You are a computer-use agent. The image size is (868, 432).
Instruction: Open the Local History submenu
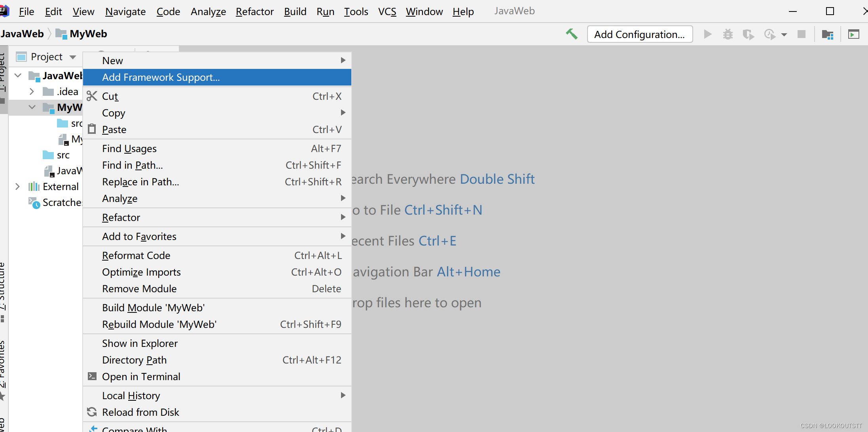tap(217, 395)
